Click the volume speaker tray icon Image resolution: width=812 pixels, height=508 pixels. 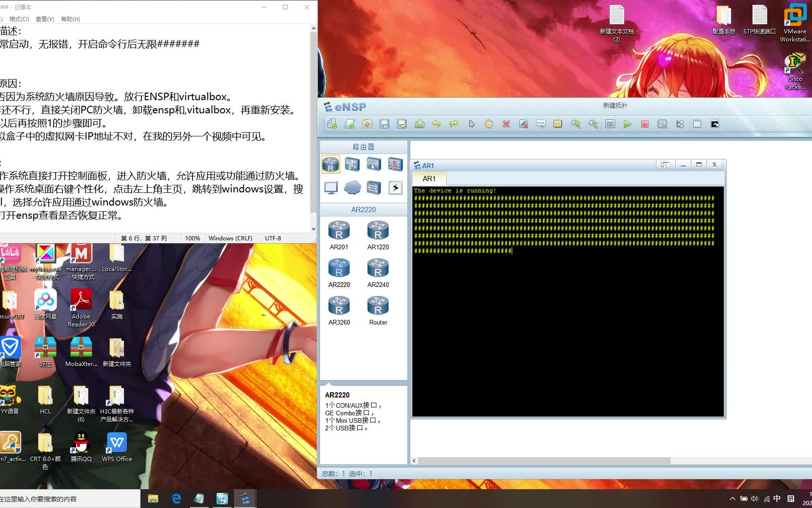pyautogui.click(x=755, y=499)
